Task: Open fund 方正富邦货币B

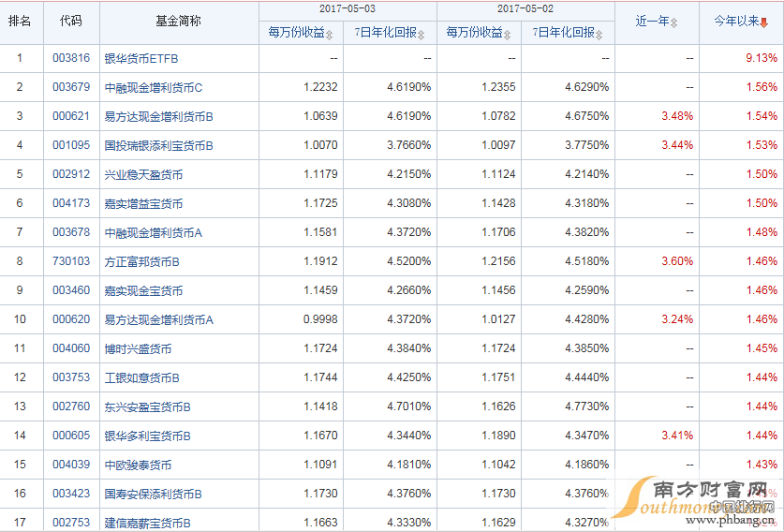Action: (x=142, y=261)
